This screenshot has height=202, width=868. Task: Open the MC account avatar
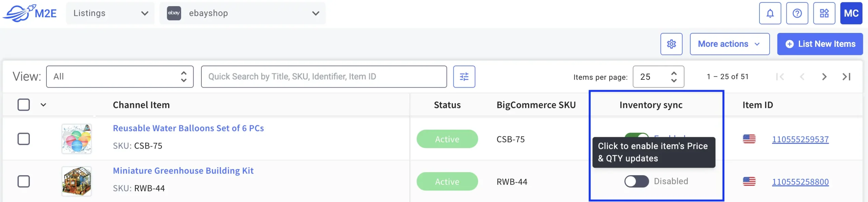(x=851, y=13)
